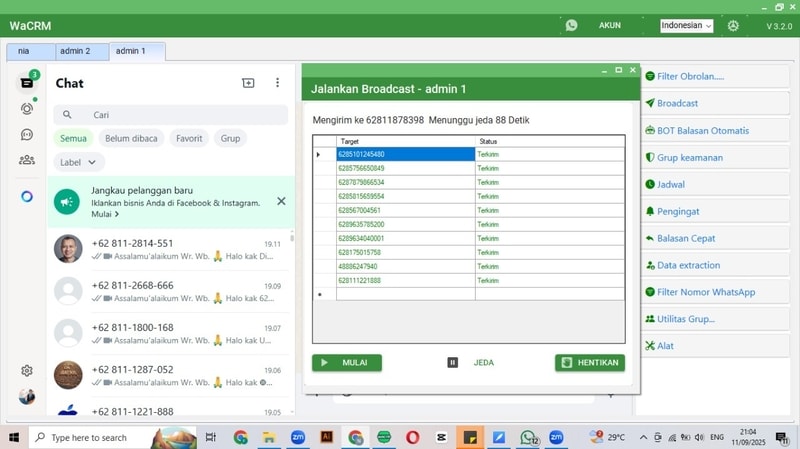The height and width of the screenshot is (449, 800).
Task: Open the chat with +62 811-2668-666
Action: click(170, 291)
